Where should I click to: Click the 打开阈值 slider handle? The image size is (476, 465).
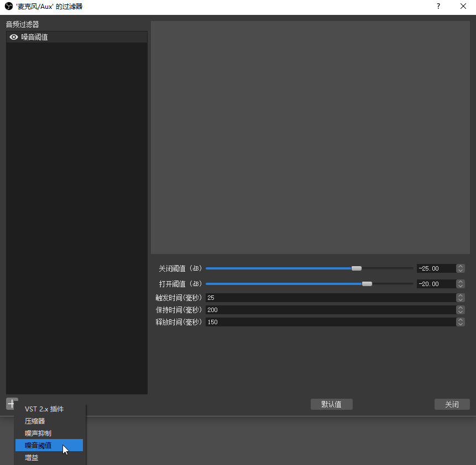coord(367,284)
